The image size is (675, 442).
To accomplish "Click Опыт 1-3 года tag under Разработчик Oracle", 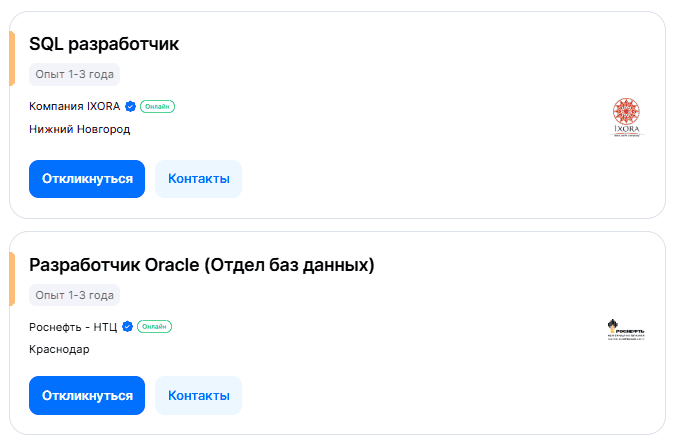I will 75,295.
